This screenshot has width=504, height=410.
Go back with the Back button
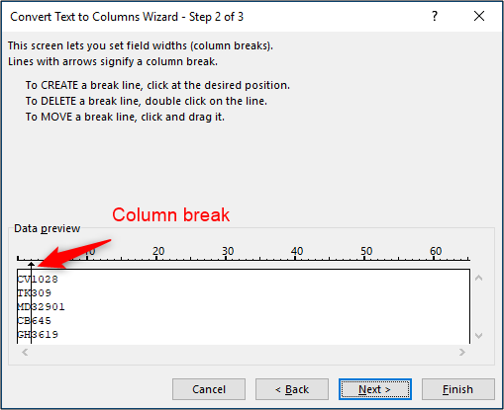[x=292, y=389]
